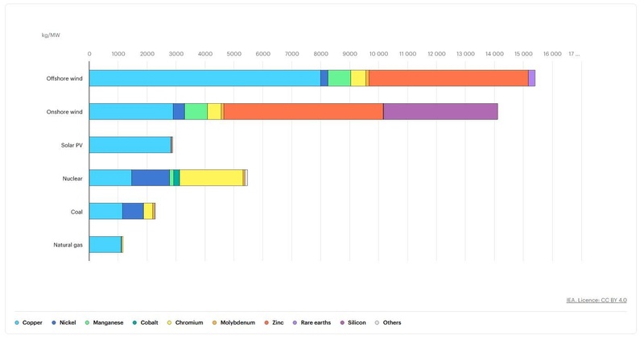
Task: Select the Offshore wind copper bar segment
Action: coord(204,78)
